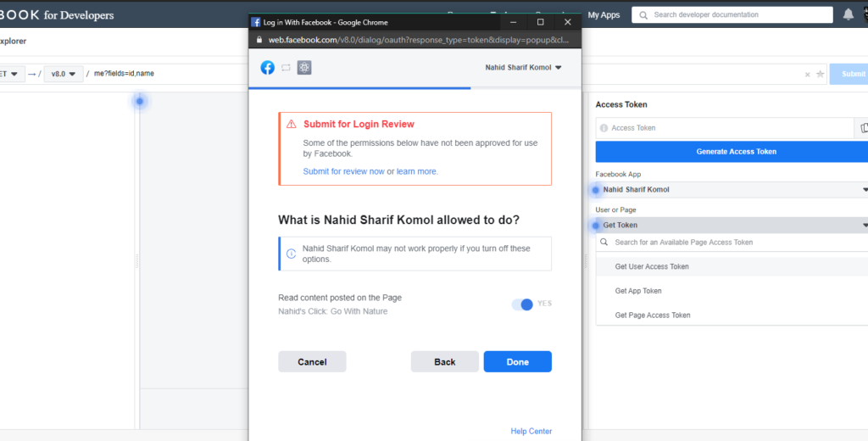
Task: Click the copy access token icon
Action: coord(864,128)
